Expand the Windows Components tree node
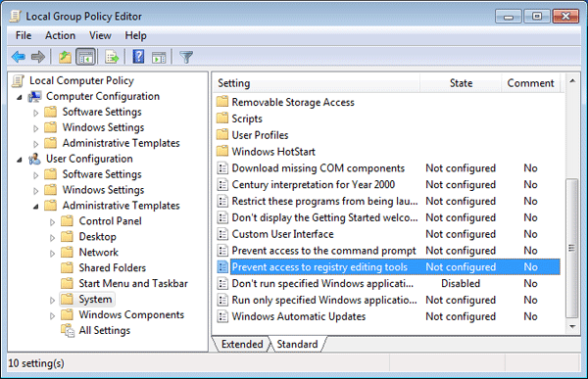This screenshot has width=588, height=379. [53, 315]
